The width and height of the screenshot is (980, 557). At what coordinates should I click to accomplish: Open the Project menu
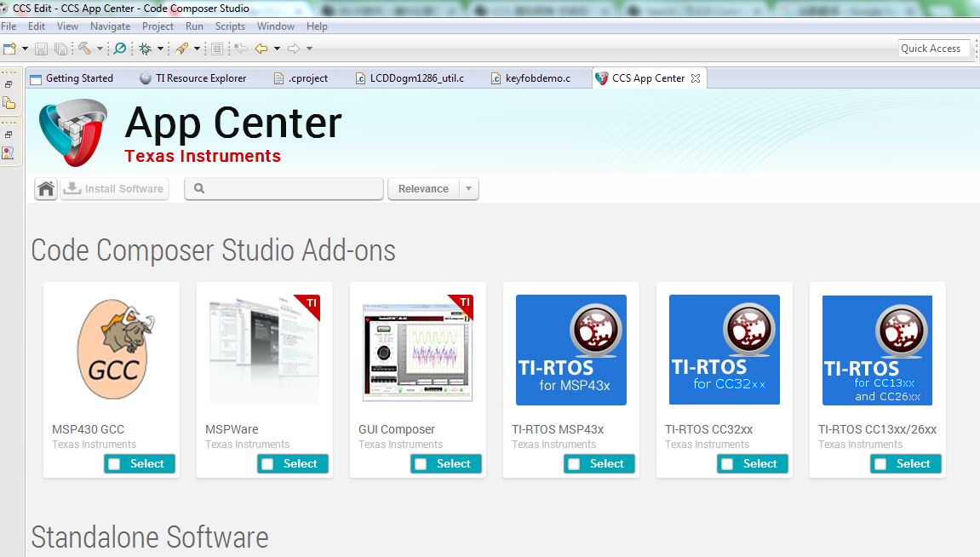point(158,26)
